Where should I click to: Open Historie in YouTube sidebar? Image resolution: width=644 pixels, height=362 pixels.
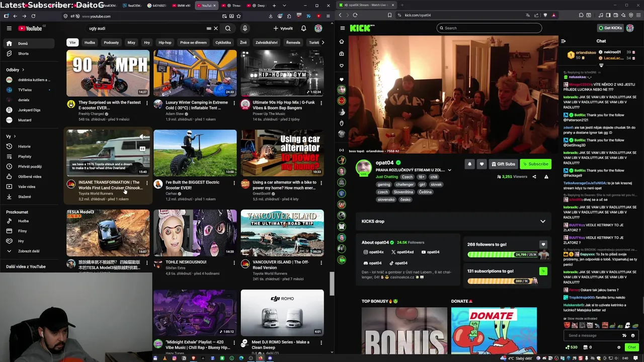tap(29, 146)
